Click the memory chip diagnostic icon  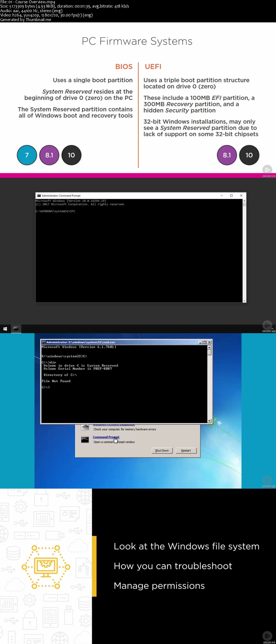point(85,428)
